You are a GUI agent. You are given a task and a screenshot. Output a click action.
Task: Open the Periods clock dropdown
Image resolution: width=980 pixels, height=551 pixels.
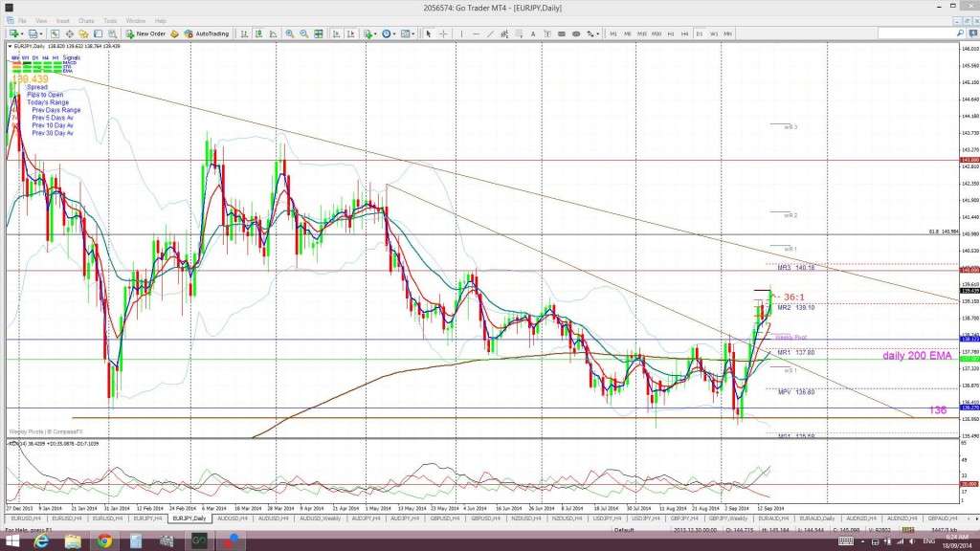(x=389, y=33)
